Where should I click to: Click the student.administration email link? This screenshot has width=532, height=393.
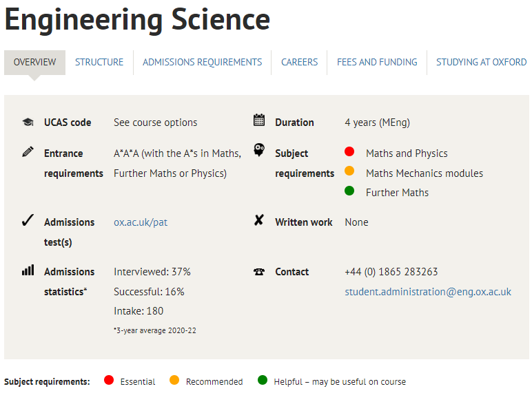[x=428, y=292]
